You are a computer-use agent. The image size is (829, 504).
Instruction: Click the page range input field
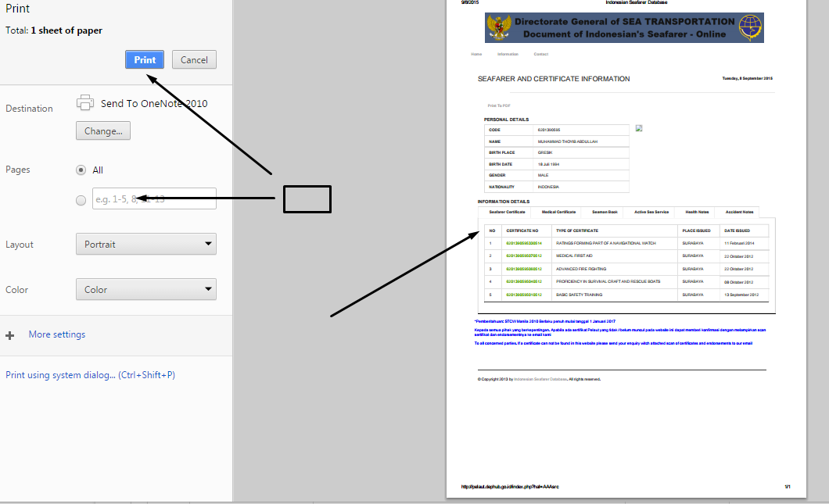pos(154,199)
